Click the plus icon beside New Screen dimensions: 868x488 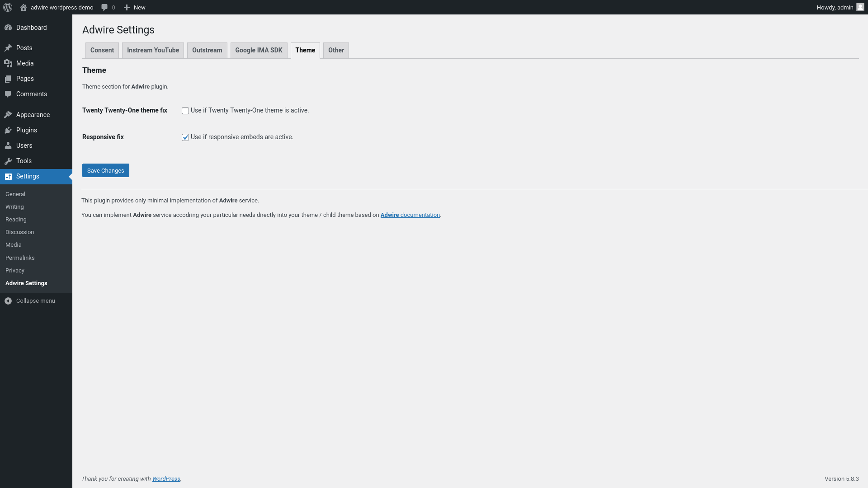point(127,7)
